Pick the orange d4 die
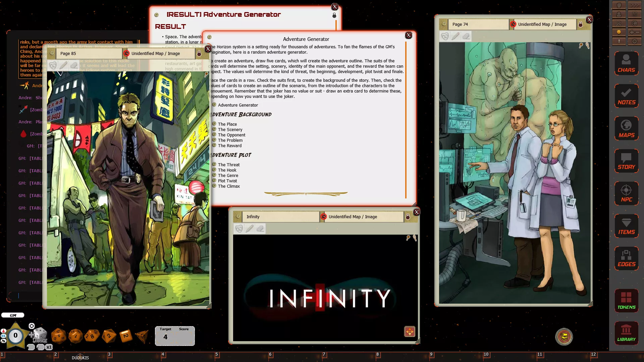The image size is (644, 362). (x=142, y=336)
